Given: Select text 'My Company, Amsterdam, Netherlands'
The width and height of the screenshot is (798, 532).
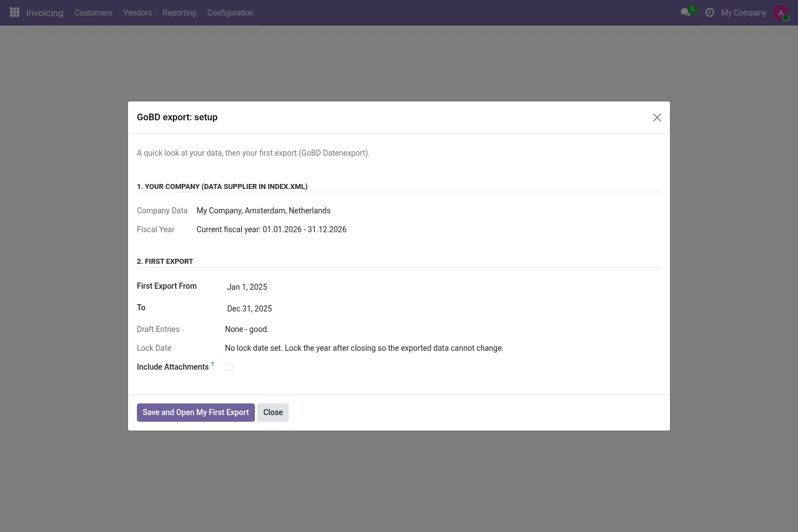Looking at the screenshot, I should click(263, 211).
